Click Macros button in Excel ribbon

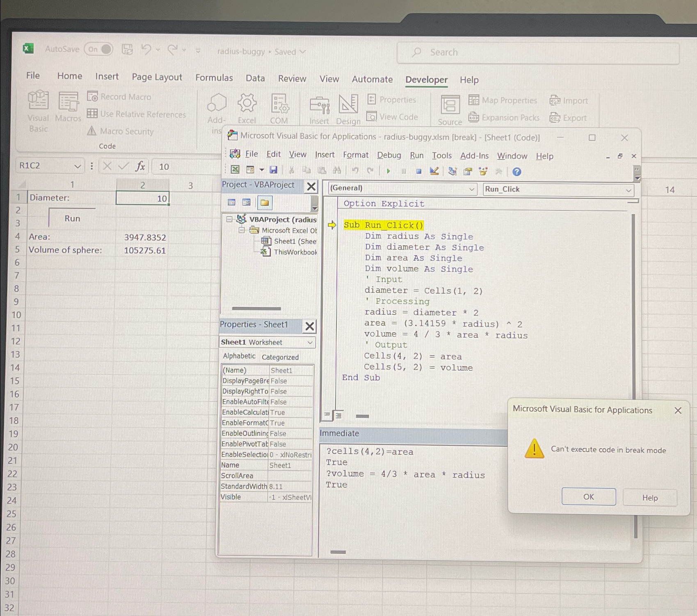[x=68, y=107]
